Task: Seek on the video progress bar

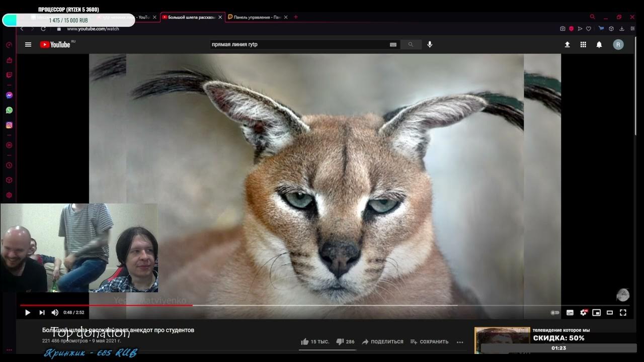Action: coord(325,305)
